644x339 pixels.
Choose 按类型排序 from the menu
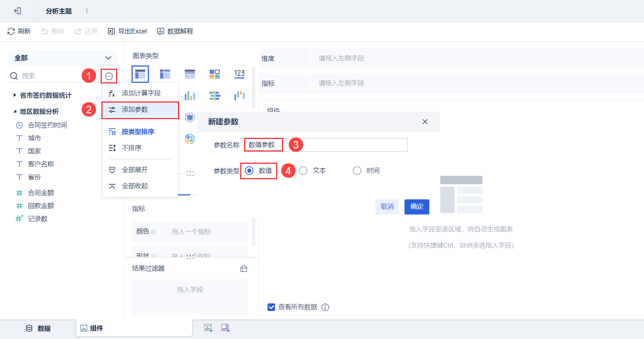click(x=140, y=132)
